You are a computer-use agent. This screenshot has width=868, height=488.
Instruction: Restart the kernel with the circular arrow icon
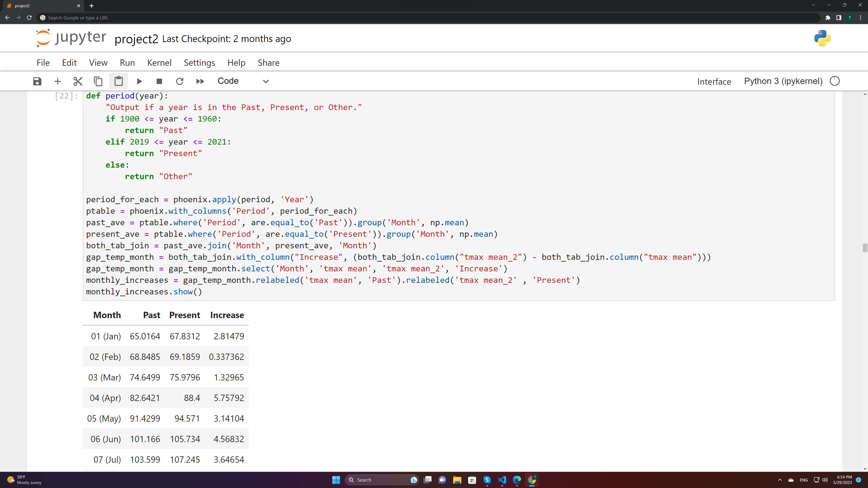(x=180, y=81)
